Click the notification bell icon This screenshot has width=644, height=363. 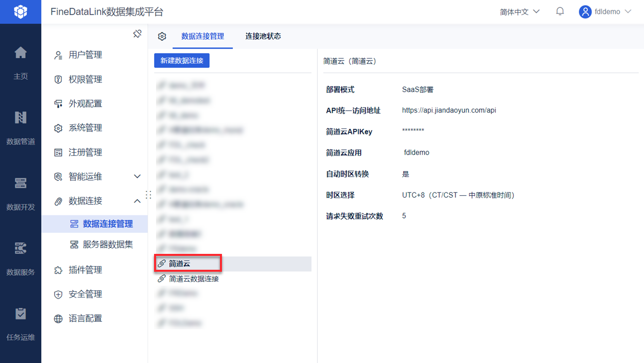(x=560, y=11)
